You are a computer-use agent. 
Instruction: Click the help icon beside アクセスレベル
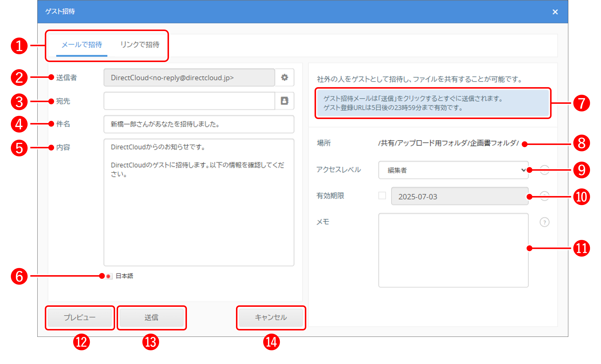(545, 170)
